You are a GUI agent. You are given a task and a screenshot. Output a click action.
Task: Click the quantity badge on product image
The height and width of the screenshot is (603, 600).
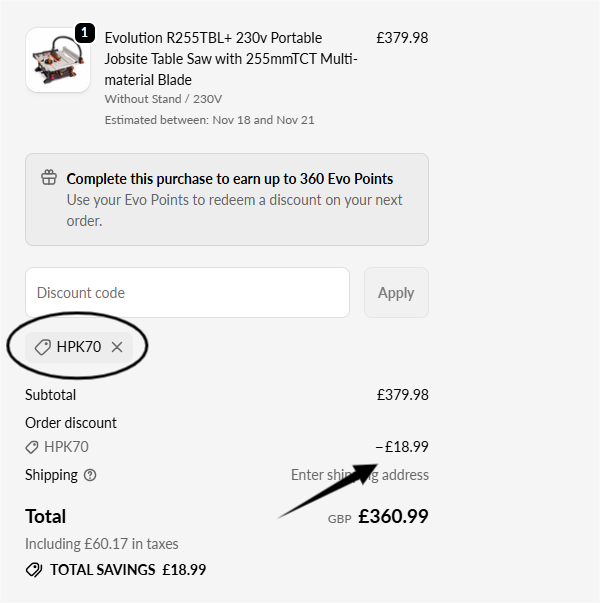(x=84, y=33)
